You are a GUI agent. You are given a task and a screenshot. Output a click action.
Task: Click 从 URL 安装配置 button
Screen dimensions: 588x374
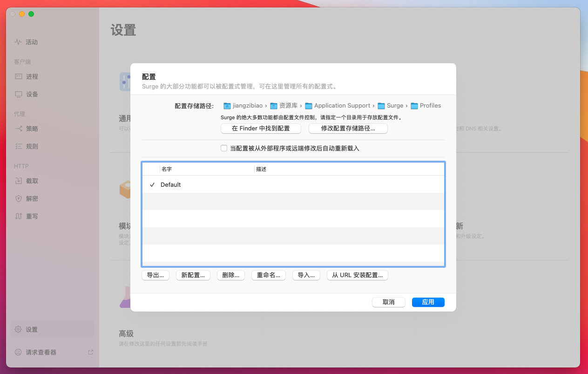357,275
